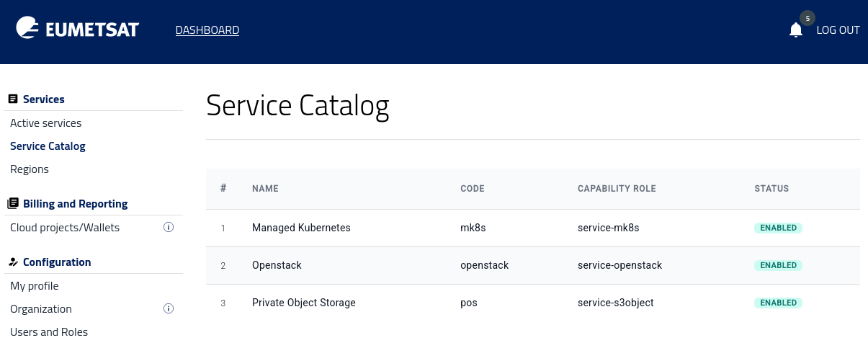This screenshot has height=343, width=868.
Task: Open the notifications bell icon
Action: pos(796,30)
